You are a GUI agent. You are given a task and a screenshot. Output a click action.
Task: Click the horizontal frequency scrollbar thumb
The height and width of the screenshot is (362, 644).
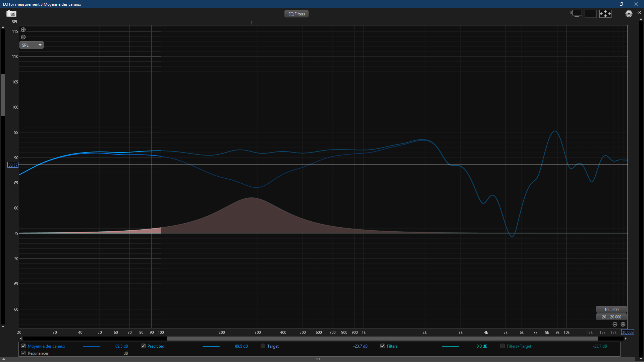382,339
